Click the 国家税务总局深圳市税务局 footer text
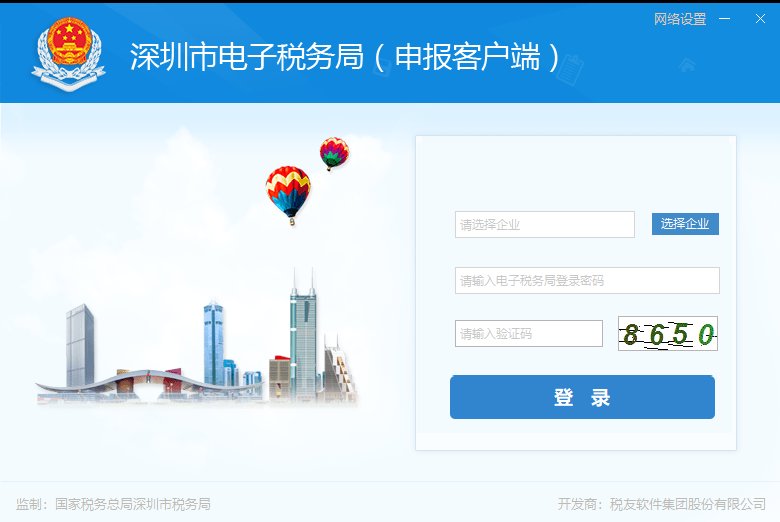The image size is (780, 522). click(133, 504)
